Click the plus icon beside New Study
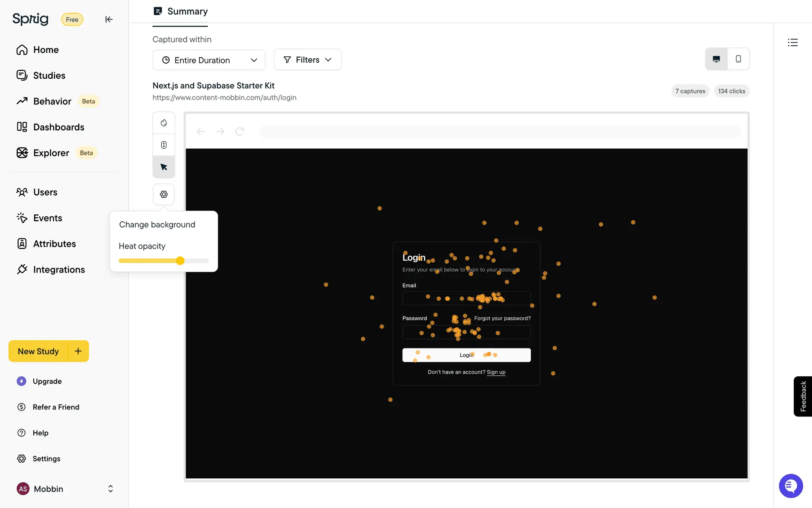The image size is (812, 508). click(78, 351)
